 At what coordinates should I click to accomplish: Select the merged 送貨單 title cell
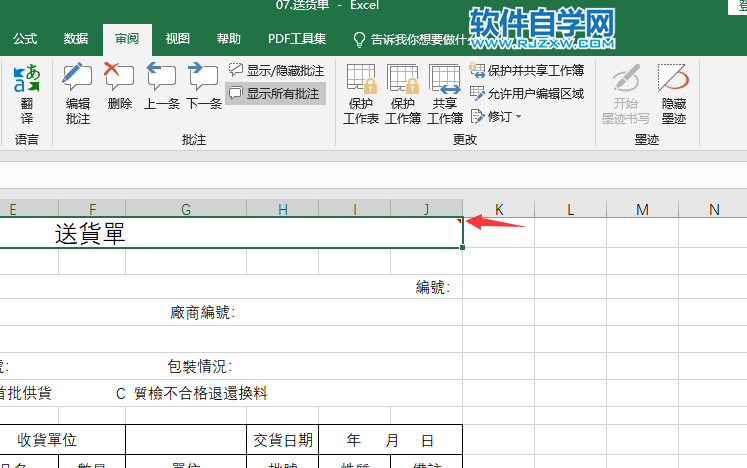coord(232,233)
